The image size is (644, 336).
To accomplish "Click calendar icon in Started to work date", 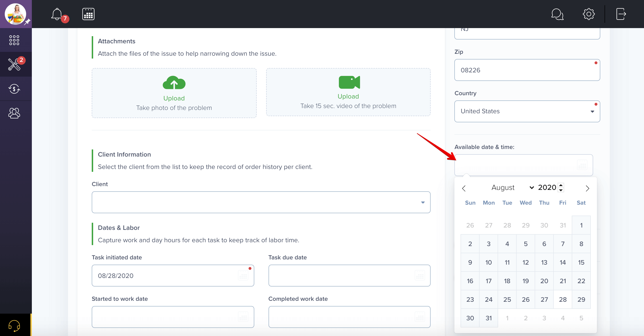I will tap(243, 317).
